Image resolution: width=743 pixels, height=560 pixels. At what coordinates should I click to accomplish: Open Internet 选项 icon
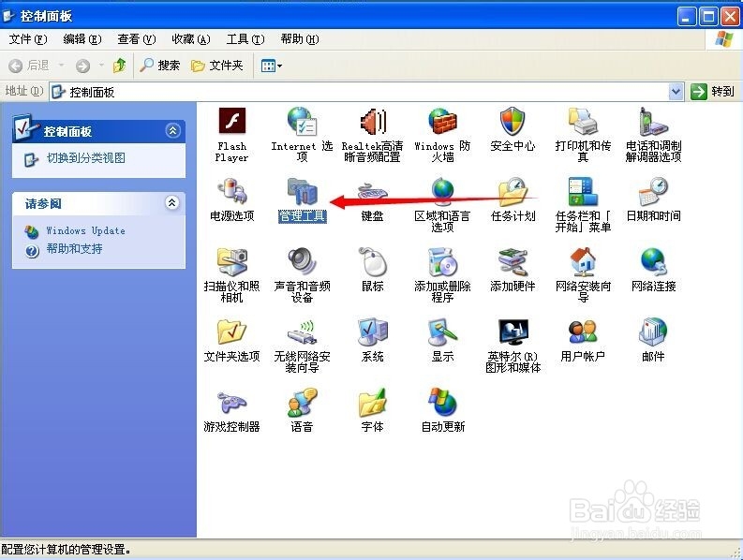pos(302,122)
